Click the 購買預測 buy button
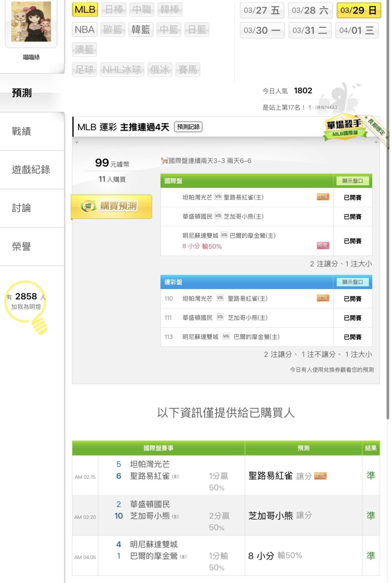The width and height of the screenshot is (392, 583). 111,207
